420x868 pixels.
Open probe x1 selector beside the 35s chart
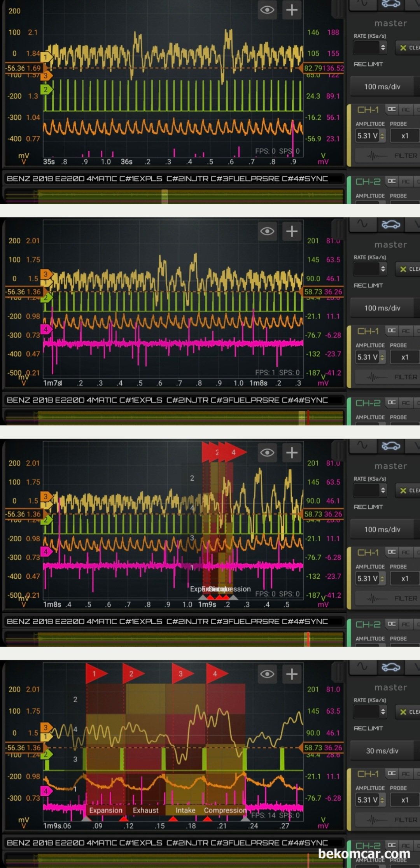pos(405,136)
